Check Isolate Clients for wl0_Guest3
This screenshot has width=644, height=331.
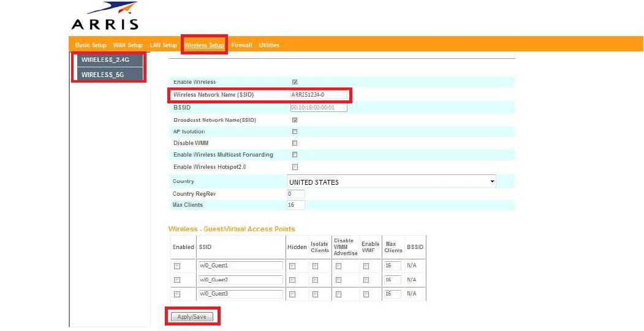point(315,294)
